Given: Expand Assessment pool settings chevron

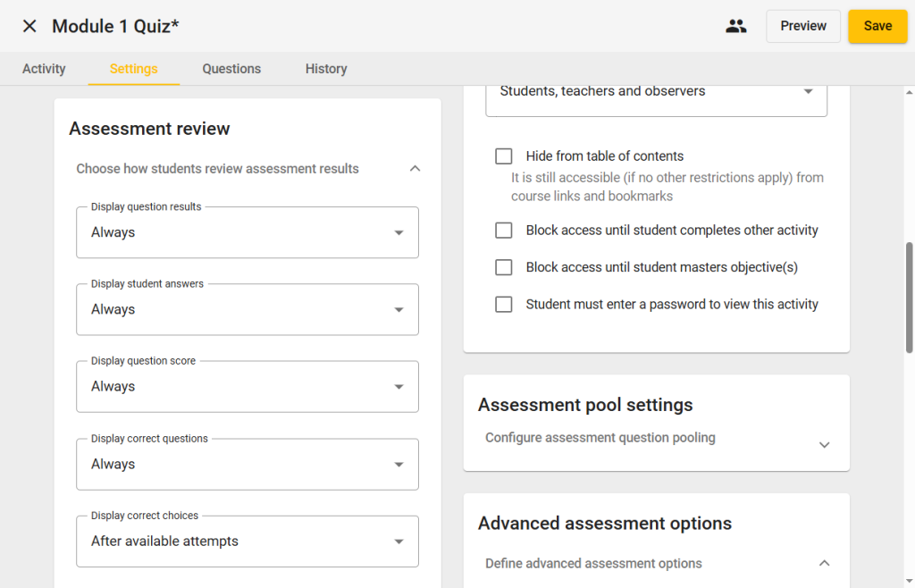Looking at the screenshot, I should (x=824, y=444).
